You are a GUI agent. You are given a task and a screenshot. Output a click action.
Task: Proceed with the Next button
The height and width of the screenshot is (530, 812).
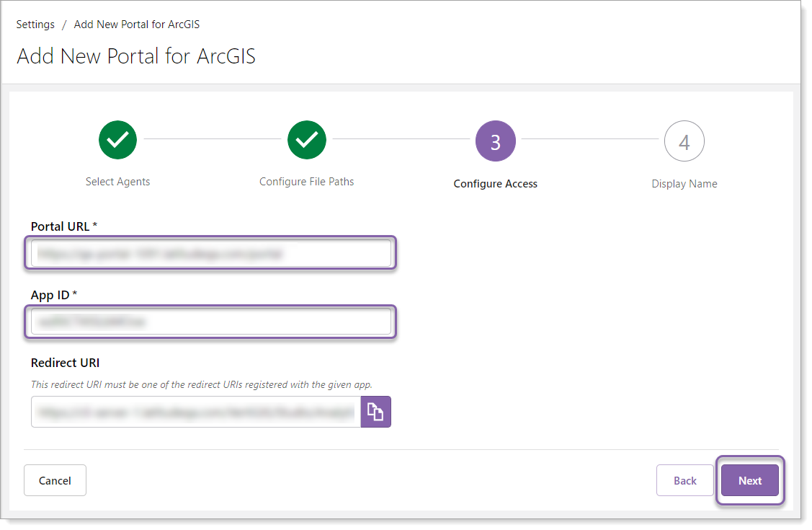pyautogui.click(x=749, y=480)
